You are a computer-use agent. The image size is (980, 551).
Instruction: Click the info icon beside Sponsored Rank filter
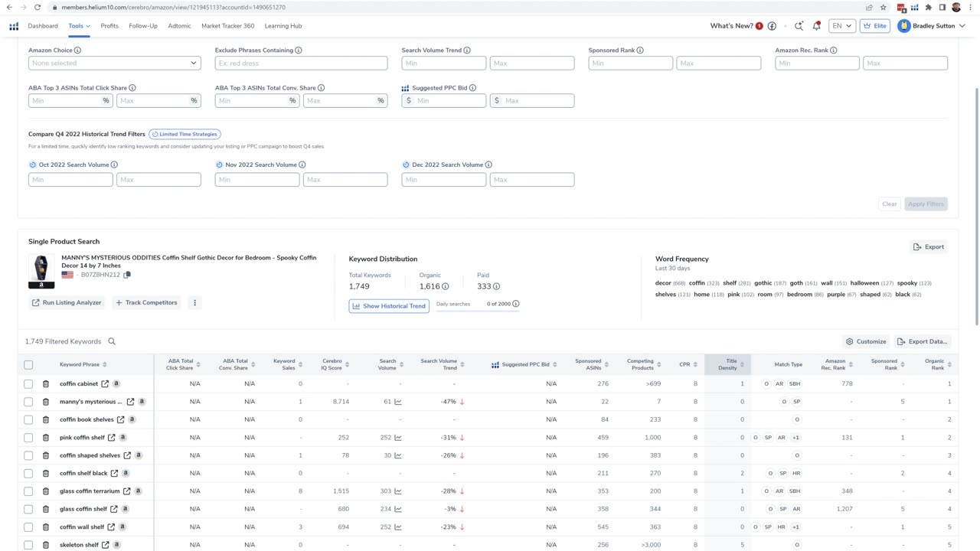pyautogui.click(x=640, y=51)
